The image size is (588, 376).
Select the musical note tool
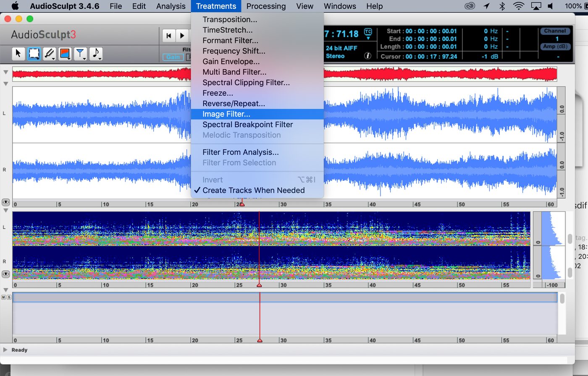(96, 53)
